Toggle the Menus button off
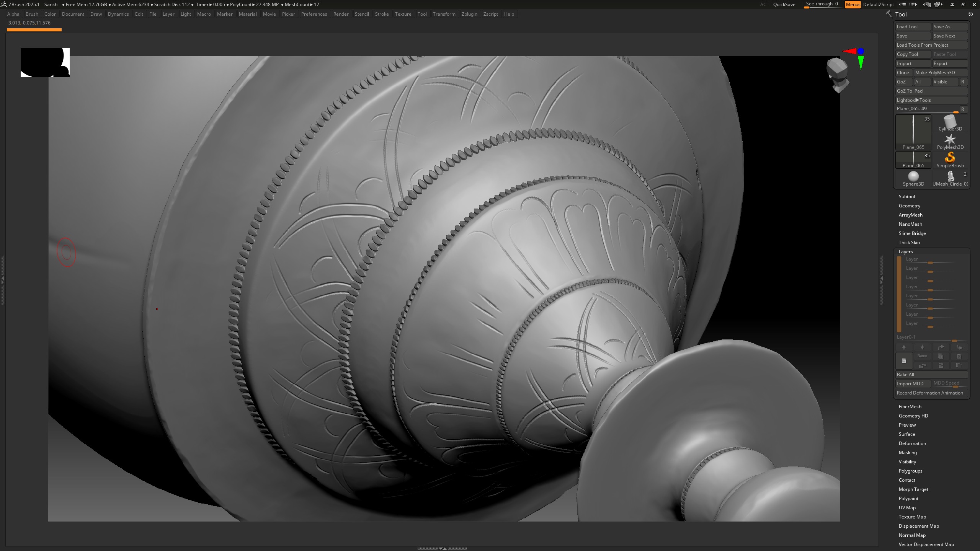 (853, 5)
